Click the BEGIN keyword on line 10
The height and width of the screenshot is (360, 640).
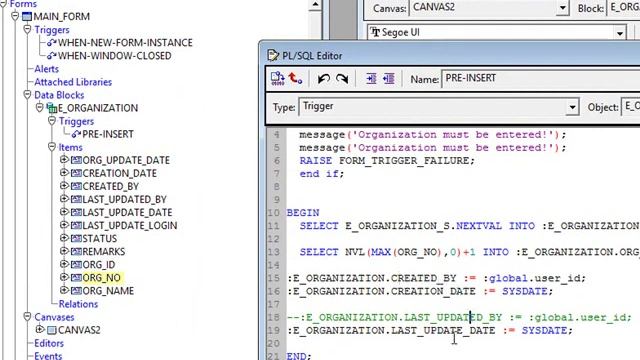pyautogui.click(x=303, y=213)
